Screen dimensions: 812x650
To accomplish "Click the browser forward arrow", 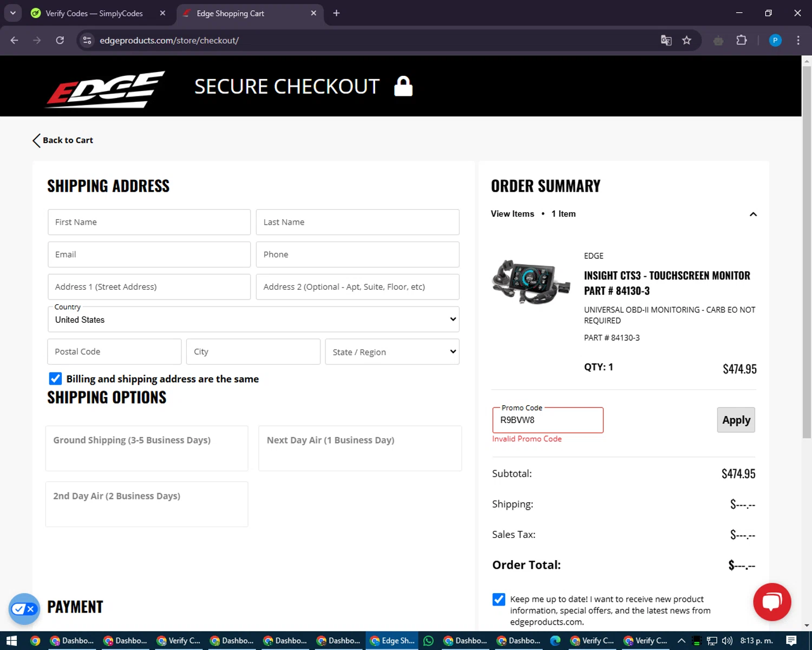I will click(37, 40).
